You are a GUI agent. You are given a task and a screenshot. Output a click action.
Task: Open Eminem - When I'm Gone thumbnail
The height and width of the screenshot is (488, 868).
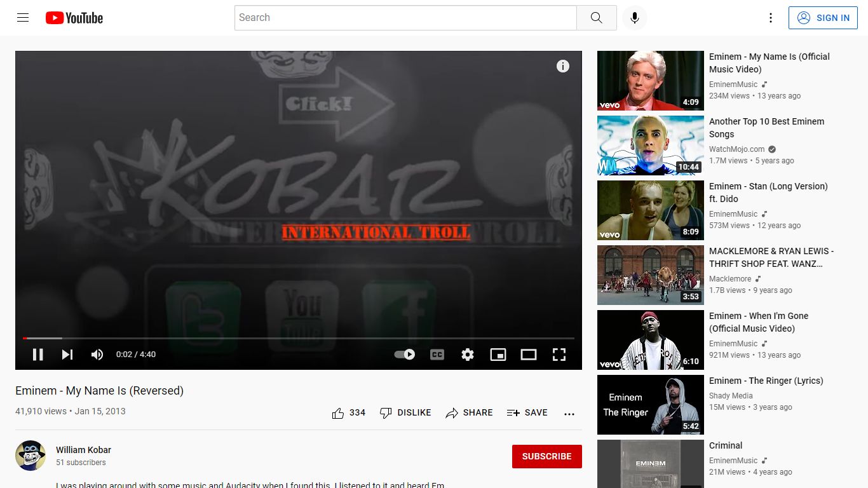(x=651, y=340)
